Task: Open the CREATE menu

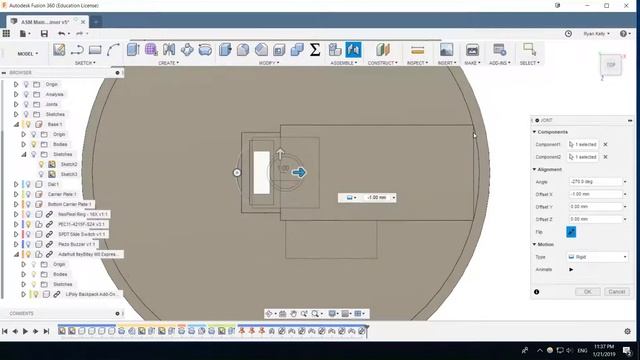Action: point(169,63)
